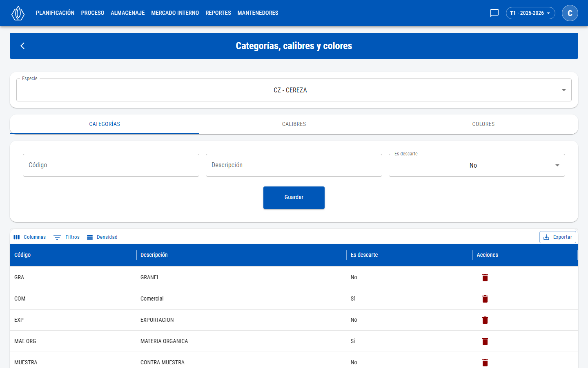
Task: Delete the GRA category row
Action: pyautogui.click(x=485, y=278)
